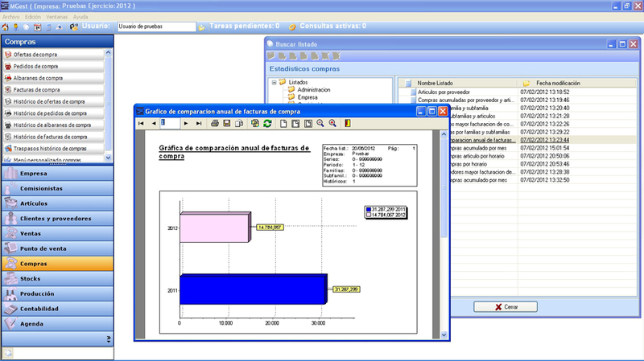This screenshot has height=361, width=644.
Task: Select the highlighted Compras module
Action: (x=57, y=264)
